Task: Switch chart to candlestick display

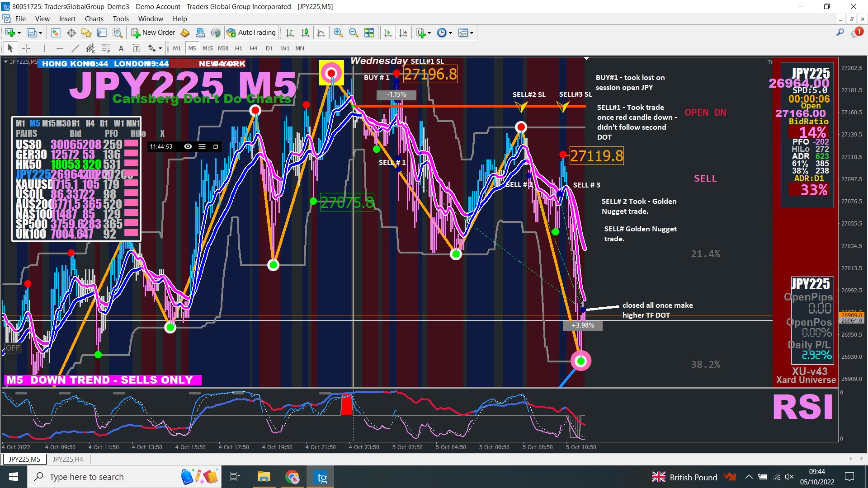Action: (306, 33)
